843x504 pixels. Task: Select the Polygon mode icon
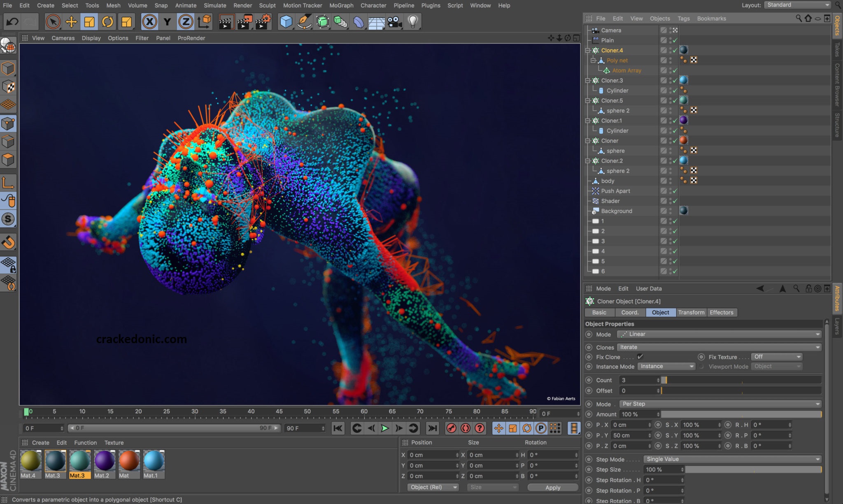(9, 160)
